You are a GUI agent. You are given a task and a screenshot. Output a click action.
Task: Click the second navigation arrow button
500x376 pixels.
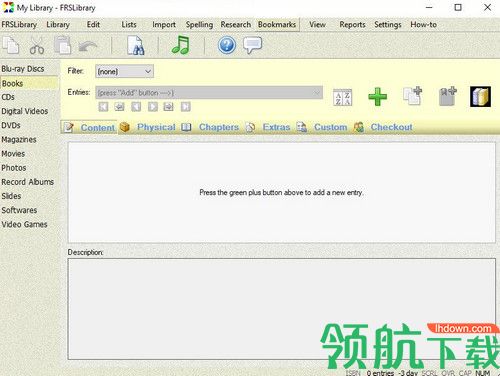pos(119,107)
